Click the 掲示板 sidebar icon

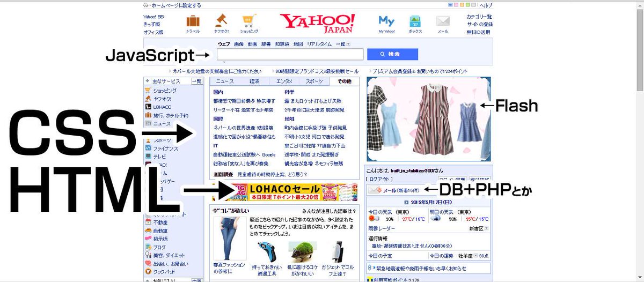[x=148, y=239]
